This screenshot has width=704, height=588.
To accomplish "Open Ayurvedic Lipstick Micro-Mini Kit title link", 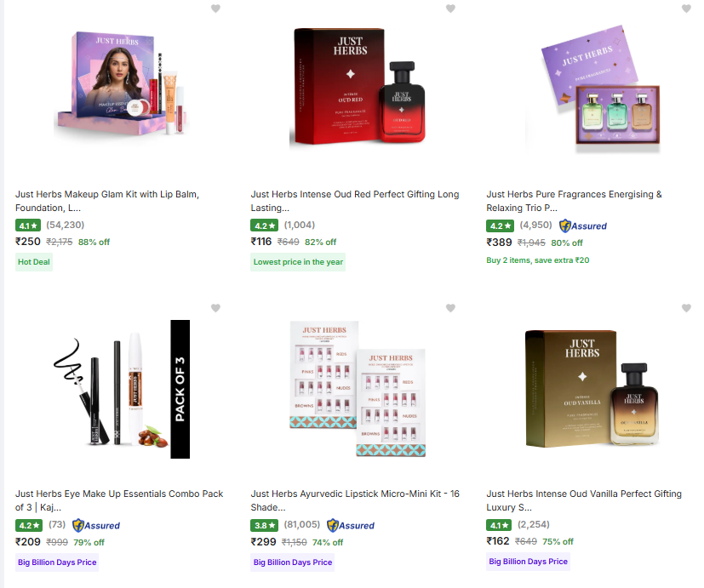I will click(355, 500).
